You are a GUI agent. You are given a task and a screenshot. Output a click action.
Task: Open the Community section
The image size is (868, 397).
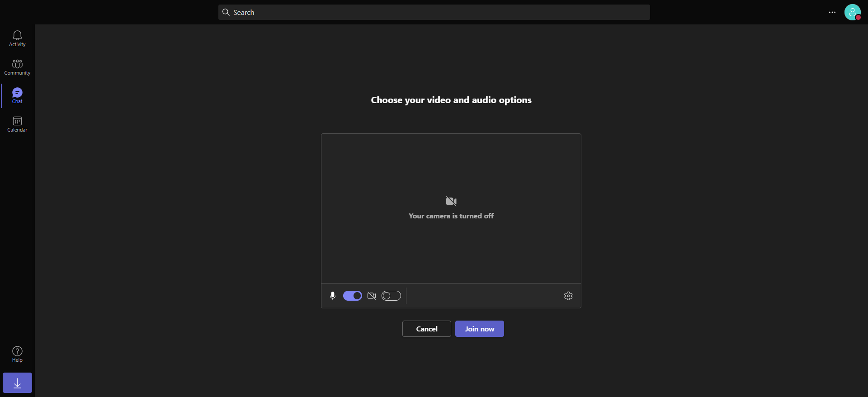click(17, 67)
